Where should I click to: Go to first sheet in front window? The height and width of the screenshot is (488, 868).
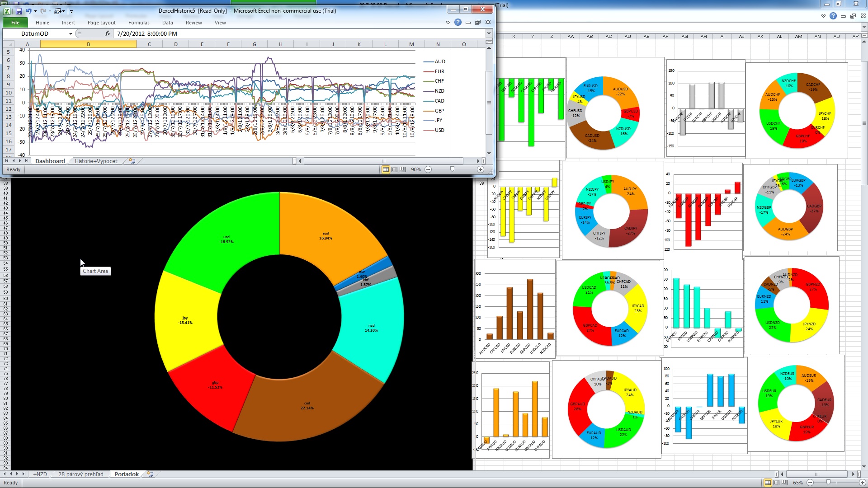[7, 161]
